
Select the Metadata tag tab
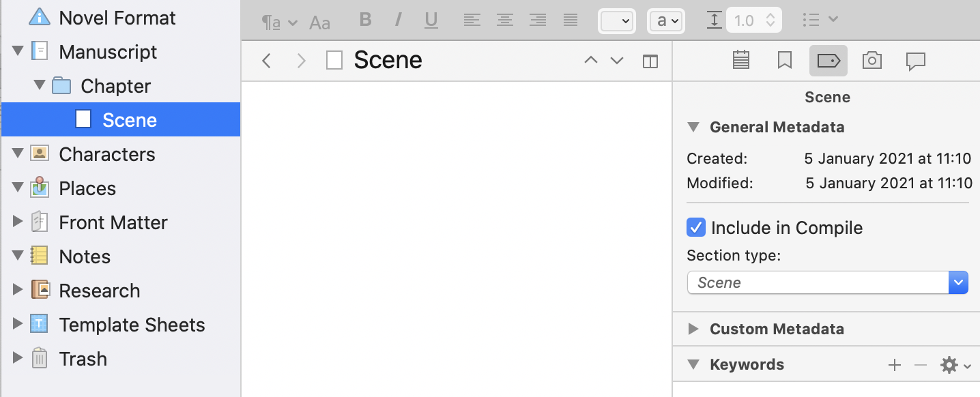pos(828,61)
